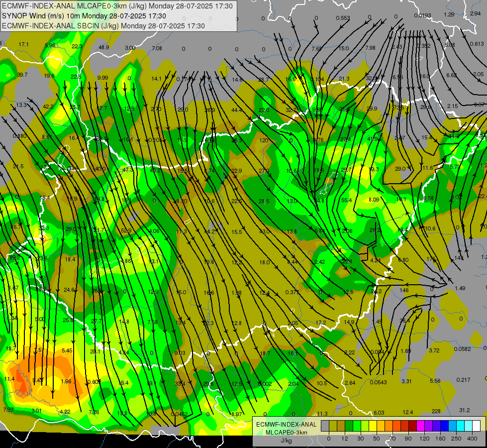Click the legend scale label 90
Viewport: 487px width, 448px height.
[x=408, y=439]
